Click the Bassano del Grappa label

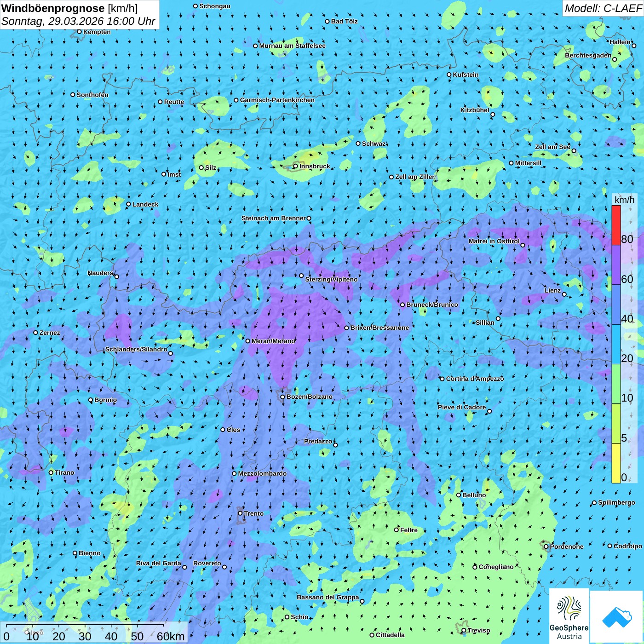(x=328, y=597)
